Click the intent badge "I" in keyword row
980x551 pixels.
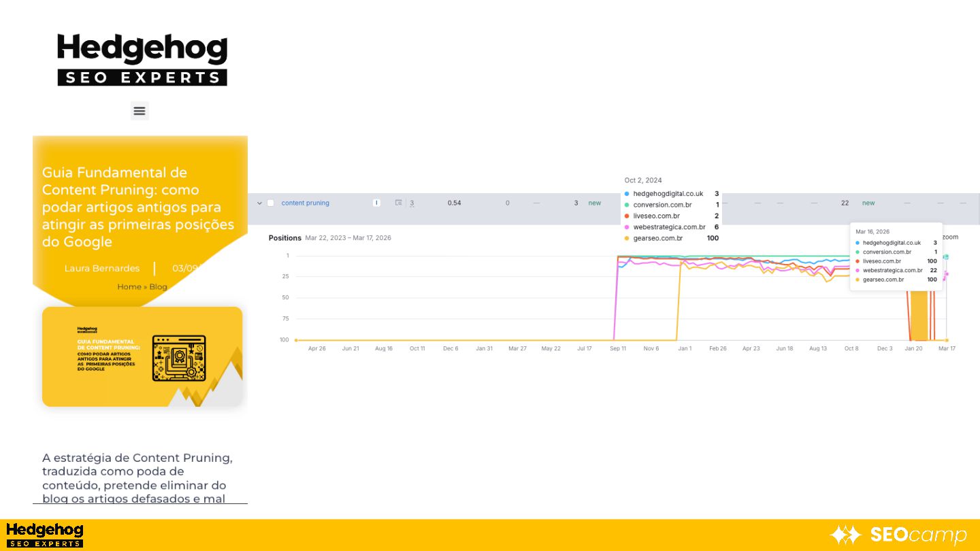pos(376,203)
